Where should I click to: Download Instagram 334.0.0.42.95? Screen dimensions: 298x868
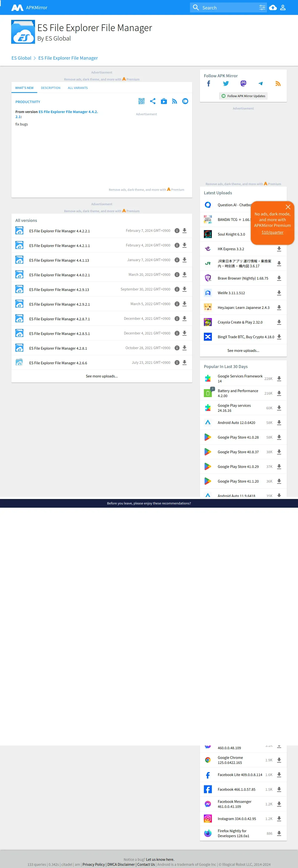coord(279,819)
